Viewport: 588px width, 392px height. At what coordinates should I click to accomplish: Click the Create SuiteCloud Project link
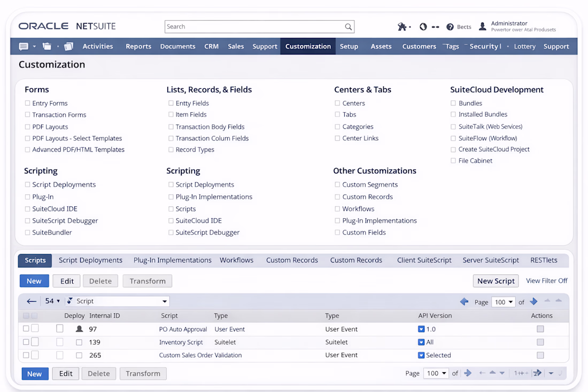pos(494,149)
